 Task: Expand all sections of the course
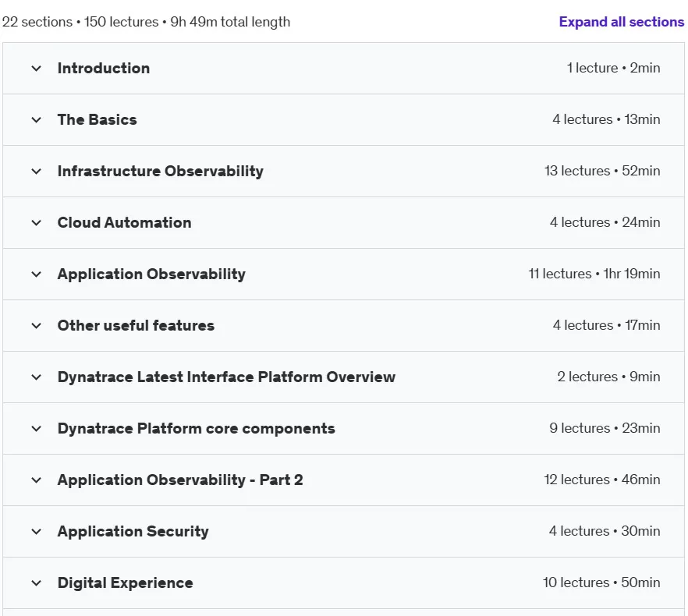click(621, 22)
